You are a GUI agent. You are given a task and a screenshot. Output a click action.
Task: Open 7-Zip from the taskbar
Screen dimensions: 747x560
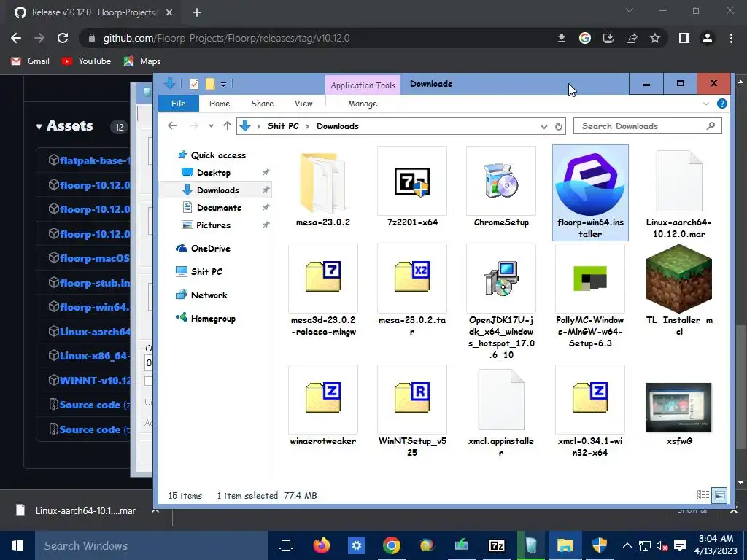pos(496,545)
